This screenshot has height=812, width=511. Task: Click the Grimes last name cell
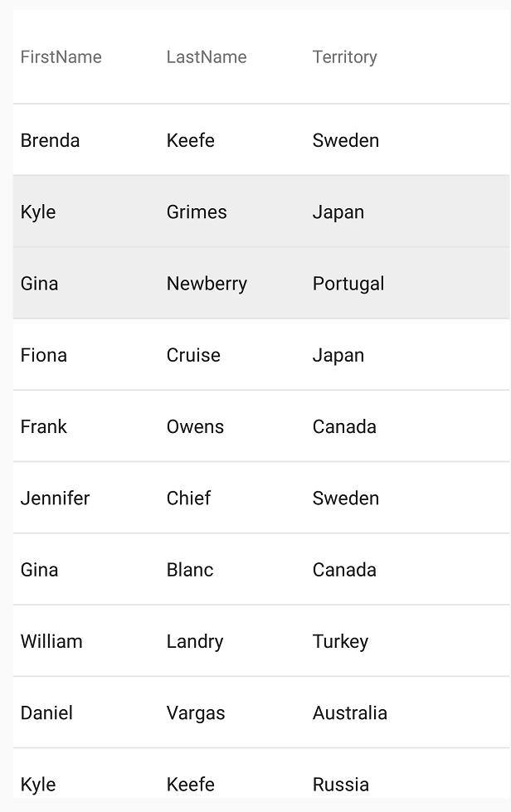pyautogui.click(x=197, y=212)
